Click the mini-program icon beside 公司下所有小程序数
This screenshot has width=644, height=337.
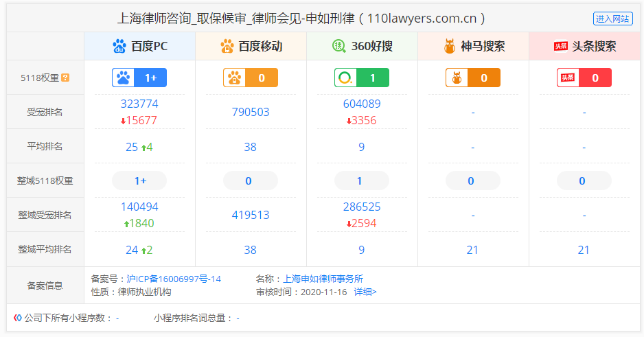pyautogui.click(x=18, y=318)
